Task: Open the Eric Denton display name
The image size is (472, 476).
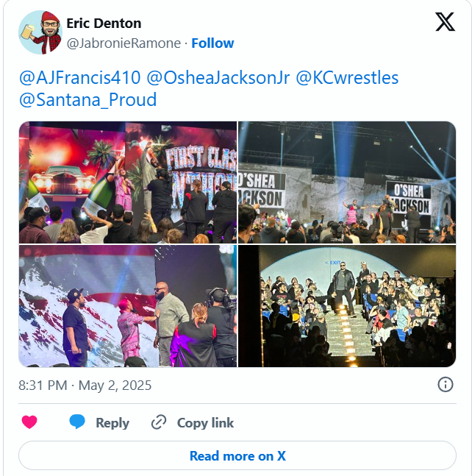Action: (x=104, y=24)
